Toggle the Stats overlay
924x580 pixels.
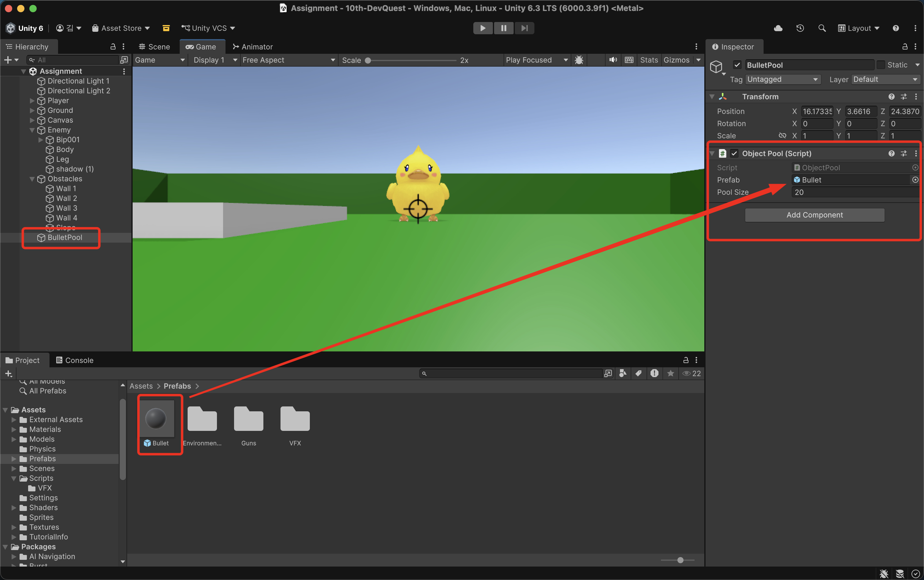[x=649, y=60]
